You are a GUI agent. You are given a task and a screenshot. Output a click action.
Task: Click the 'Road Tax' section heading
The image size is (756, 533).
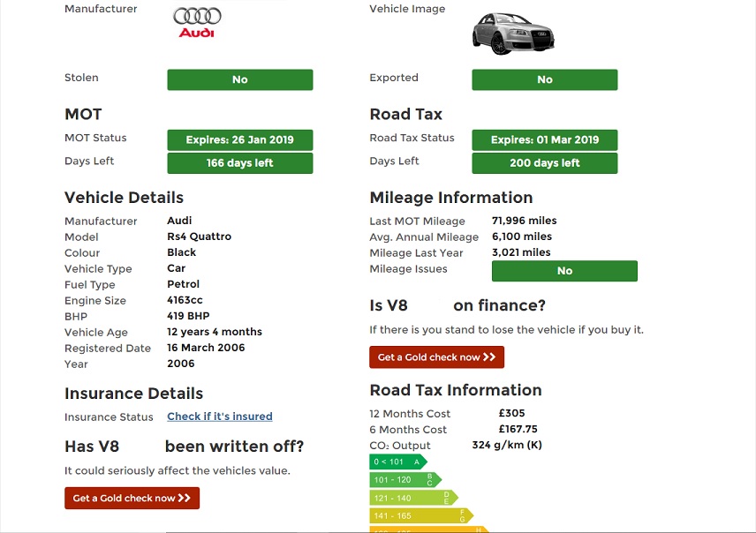coord(406,114)
